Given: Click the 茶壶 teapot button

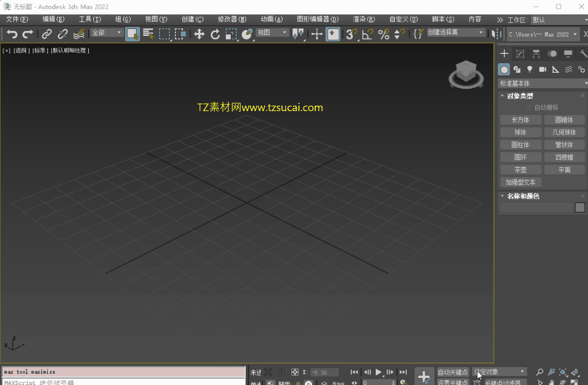Looking at the screenshot, I should click(520, 170).
